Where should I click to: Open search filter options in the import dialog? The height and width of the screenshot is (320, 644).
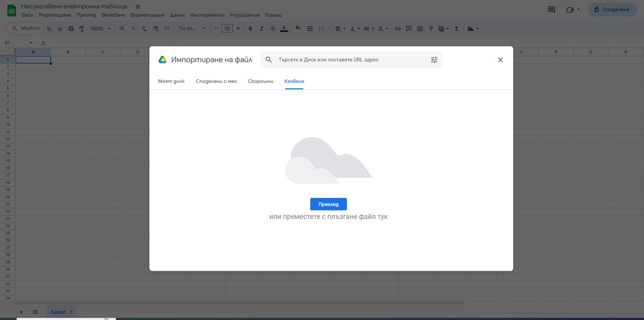(434, 60)
